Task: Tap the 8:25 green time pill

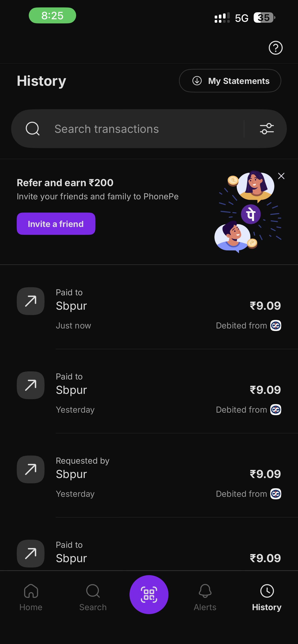Action: coord(52,16)
